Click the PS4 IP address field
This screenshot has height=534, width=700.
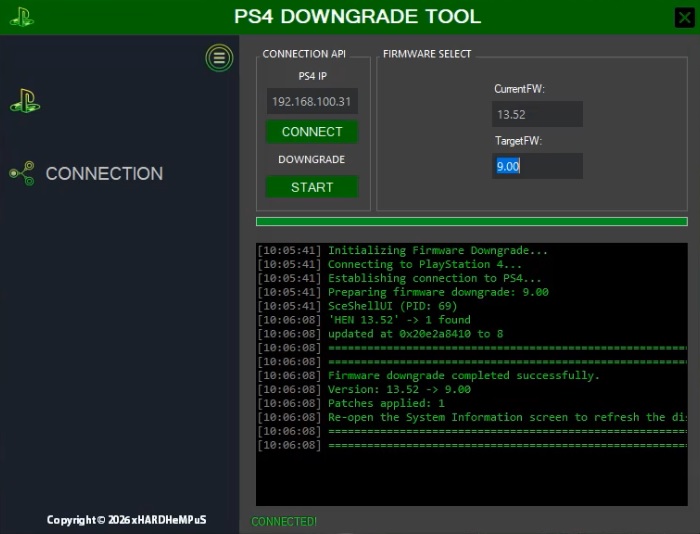point(312,101)
